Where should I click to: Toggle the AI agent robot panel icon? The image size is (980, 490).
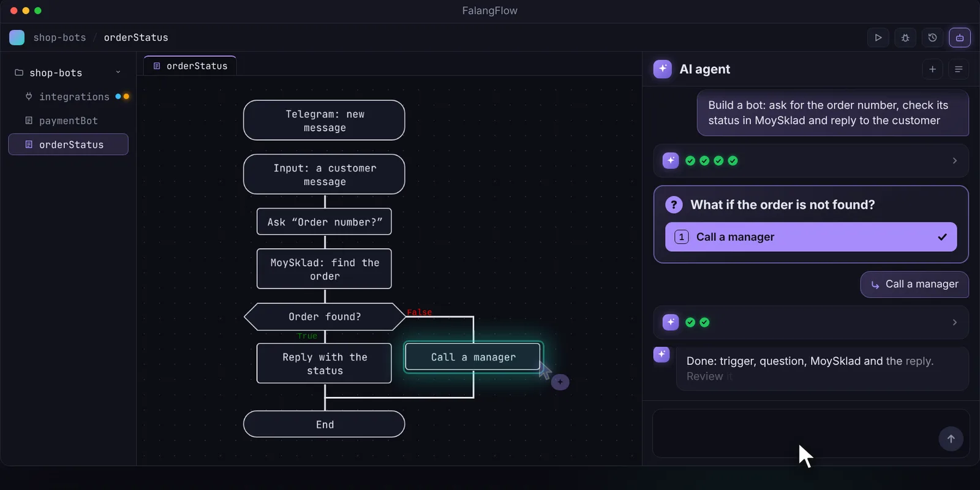coord(960,37)
